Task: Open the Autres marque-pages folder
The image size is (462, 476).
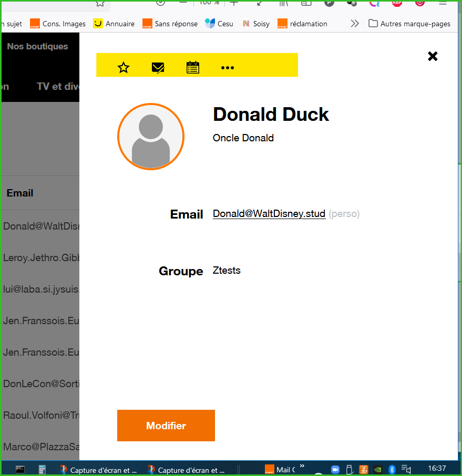Action: pyautogui.click(x=409, y=24)
